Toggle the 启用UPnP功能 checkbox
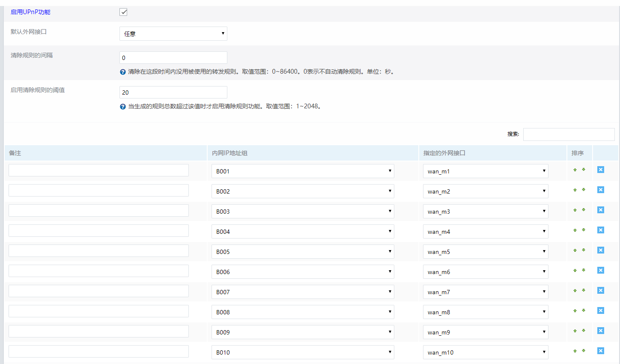This screenshot has height=364, width=620. pyautogui.click(x=123, y=12)
